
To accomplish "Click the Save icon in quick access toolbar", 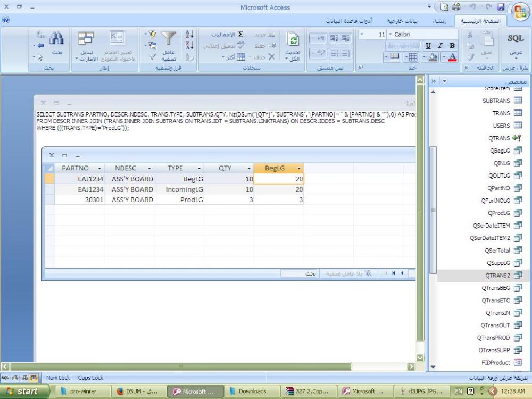I will [501, 7].
